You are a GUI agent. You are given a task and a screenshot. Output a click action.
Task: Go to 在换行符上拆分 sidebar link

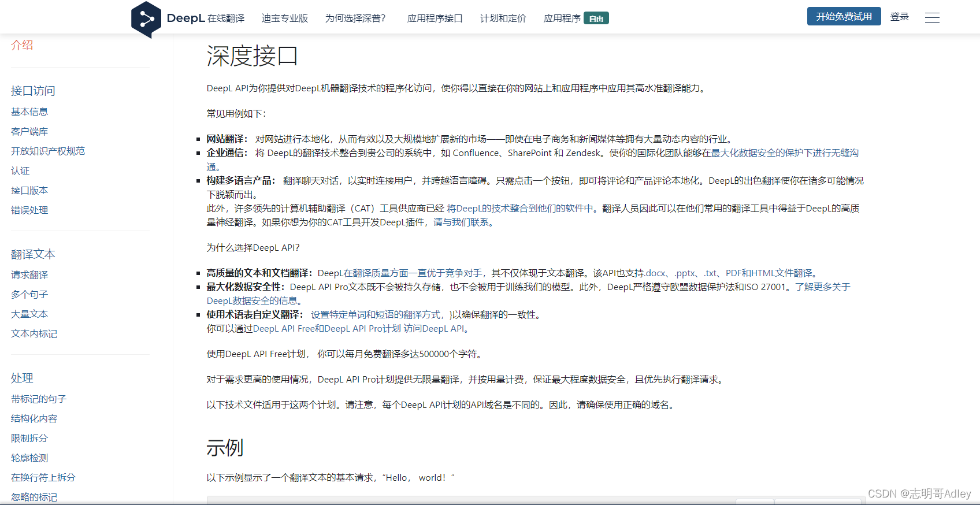[x=43, y=477]
